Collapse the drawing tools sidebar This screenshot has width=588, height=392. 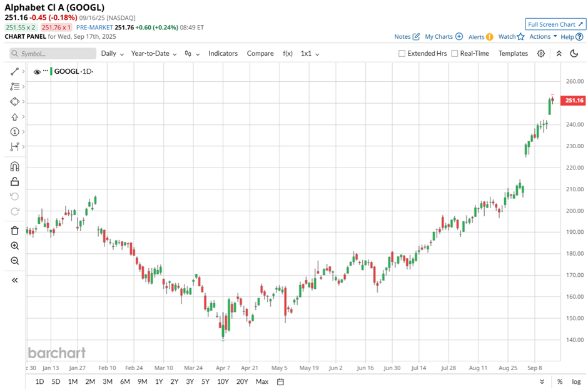point(14,280)
